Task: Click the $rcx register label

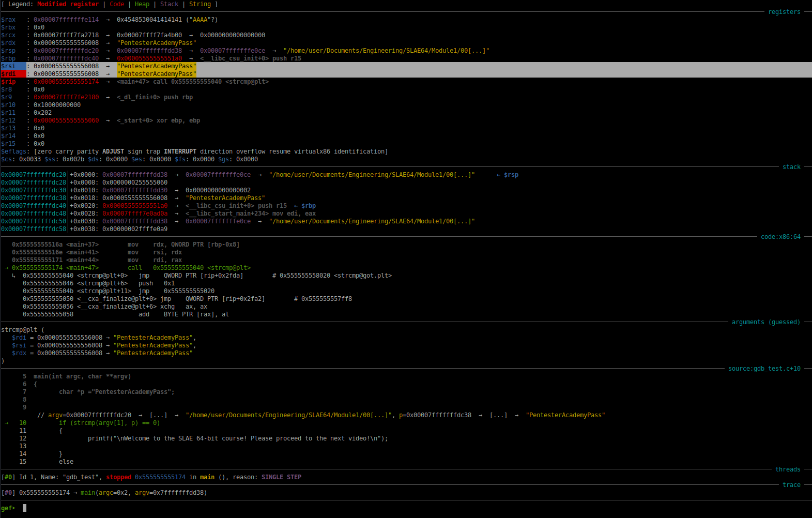Action: 8,35
